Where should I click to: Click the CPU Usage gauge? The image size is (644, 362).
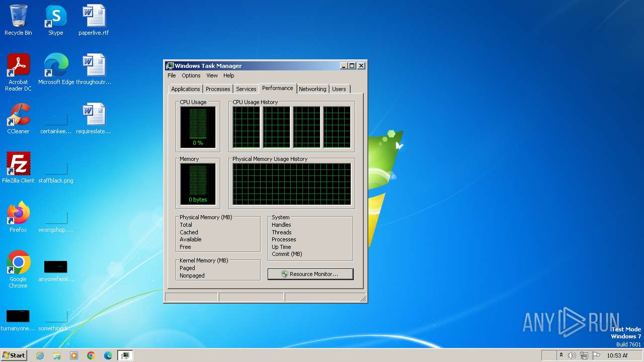point(198,127)
